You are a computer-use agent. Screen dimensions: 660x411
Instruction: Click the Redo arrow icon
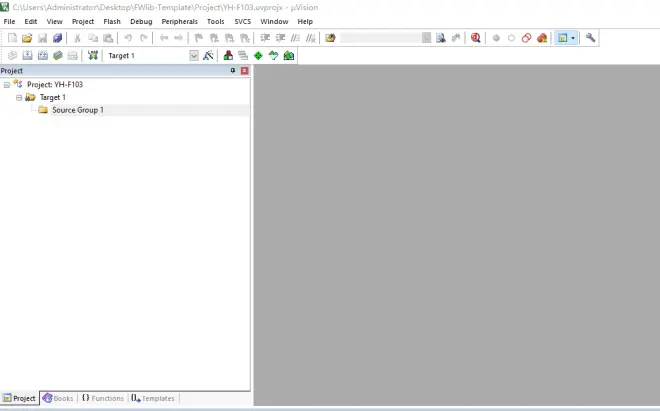coord(144,38)
